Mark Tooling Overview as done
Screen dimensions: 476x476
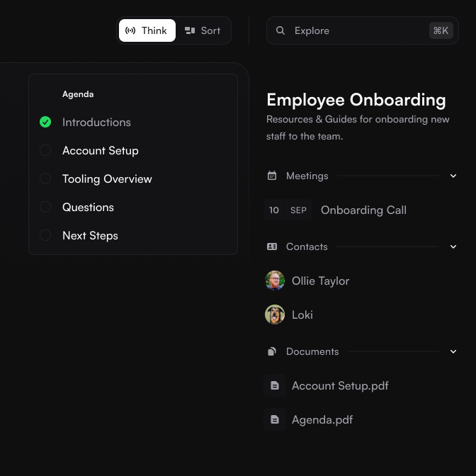[45, 178]
